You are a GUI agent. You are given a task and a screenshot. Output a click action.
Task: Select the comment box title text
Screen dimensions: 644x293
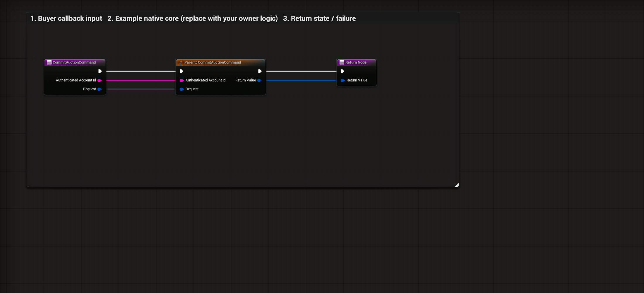point(193,18)
